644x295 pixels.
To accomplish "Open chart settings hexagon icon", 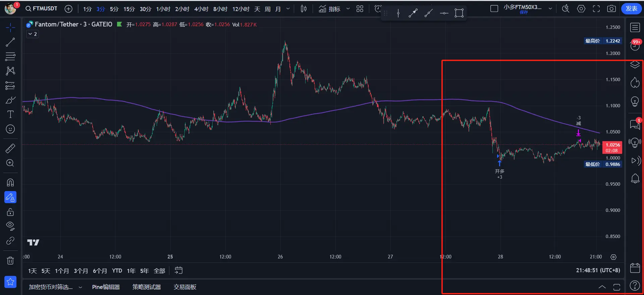I will [581, 9].
